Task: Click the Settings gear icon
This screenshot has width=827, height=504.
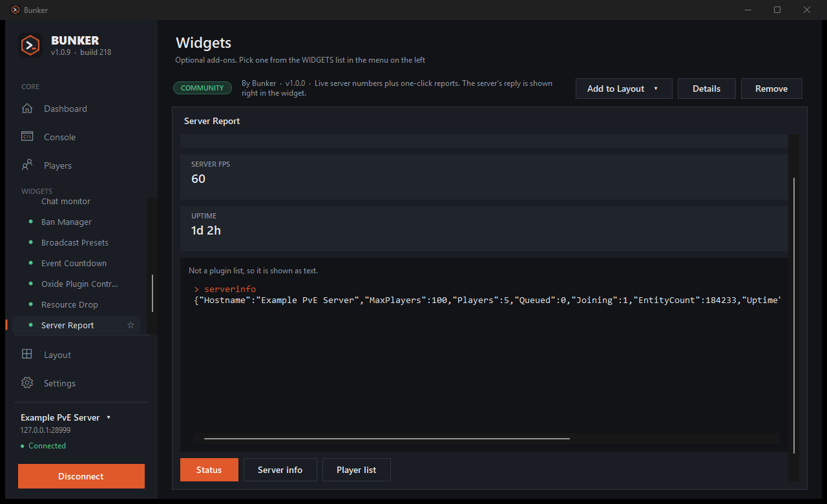Action: [27, 383]
